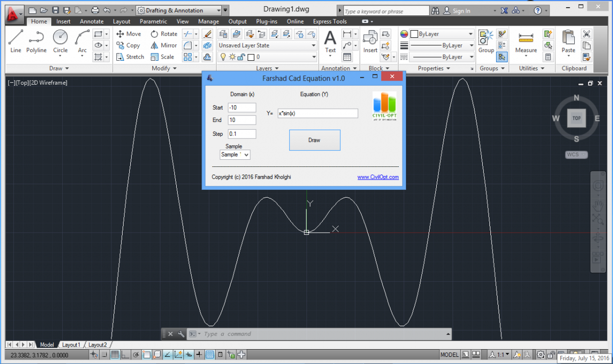Follow the www.CivilOpt.com link
Viewport: 613px width, 364px height.
(x=378, y=177)
